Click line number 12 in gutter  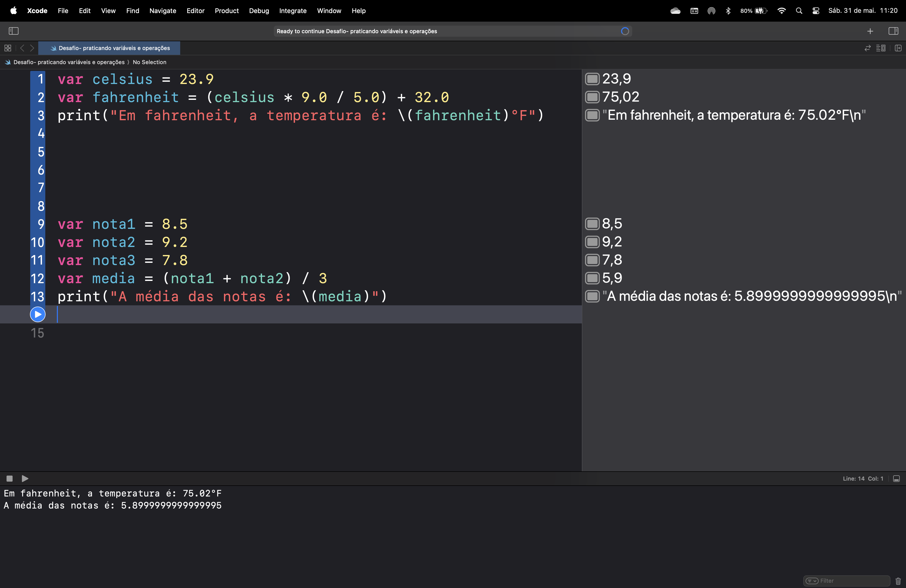coord(37,278)
